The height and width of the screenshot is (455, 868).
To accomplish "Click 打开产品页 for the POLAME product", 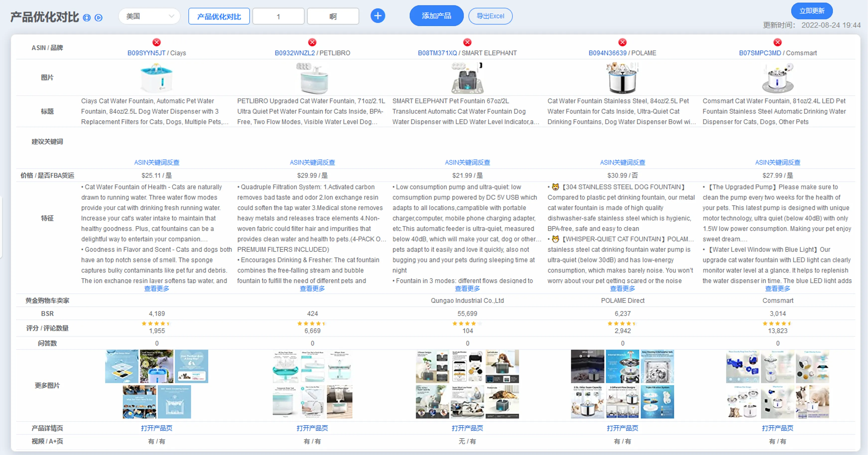I will pos(622,428).
